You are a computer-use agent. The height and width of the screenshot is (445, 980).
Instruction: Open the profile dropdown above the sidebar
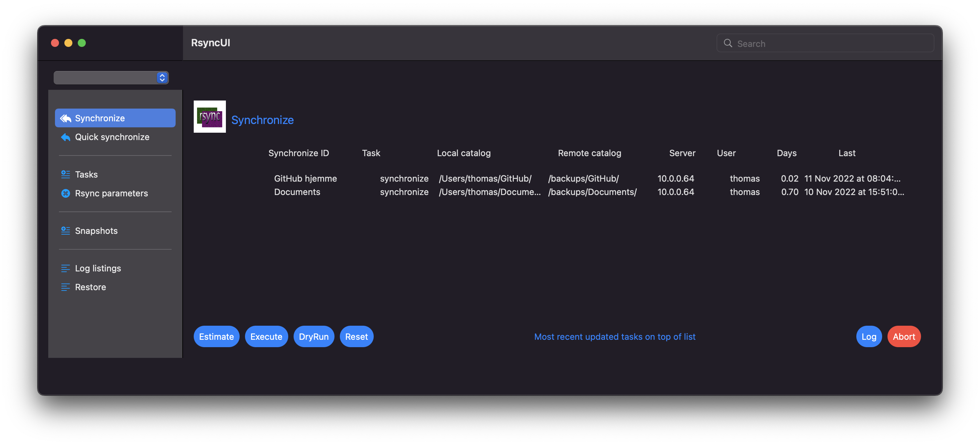click(x=105, y=78)
